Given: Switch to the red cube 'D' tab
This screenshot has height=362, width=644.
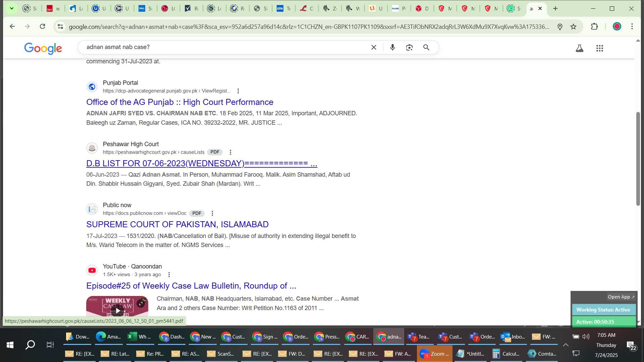Looking at the screenshot, I should click(x=422, y=9).
